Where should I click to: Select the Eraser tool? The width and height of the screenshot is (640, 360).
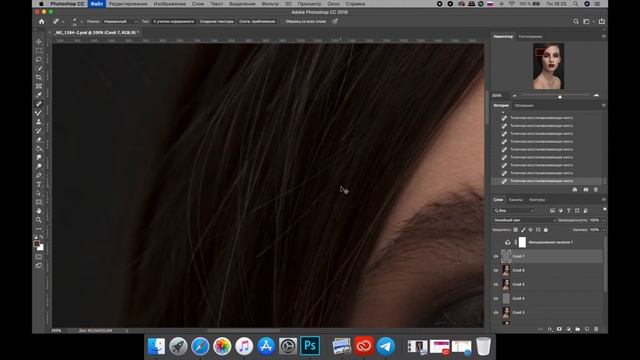pyautogui.click(x=39, y=140)
